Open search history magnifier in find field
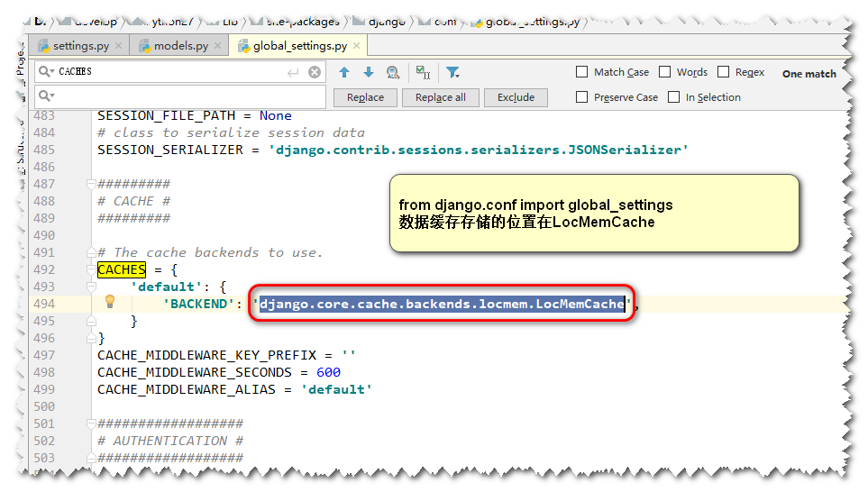 (x=47, y=71)
